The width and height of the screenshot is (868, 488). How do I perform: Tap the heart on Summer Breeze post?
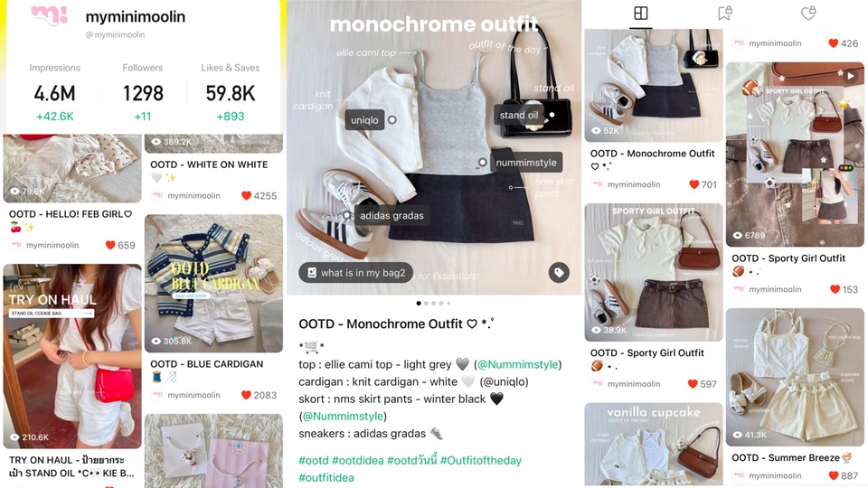click(835, 475)
